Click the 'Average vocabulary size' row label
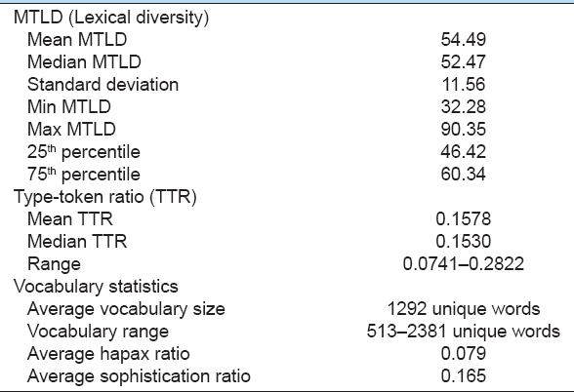The image size is (574, 392). coord(126,309)
